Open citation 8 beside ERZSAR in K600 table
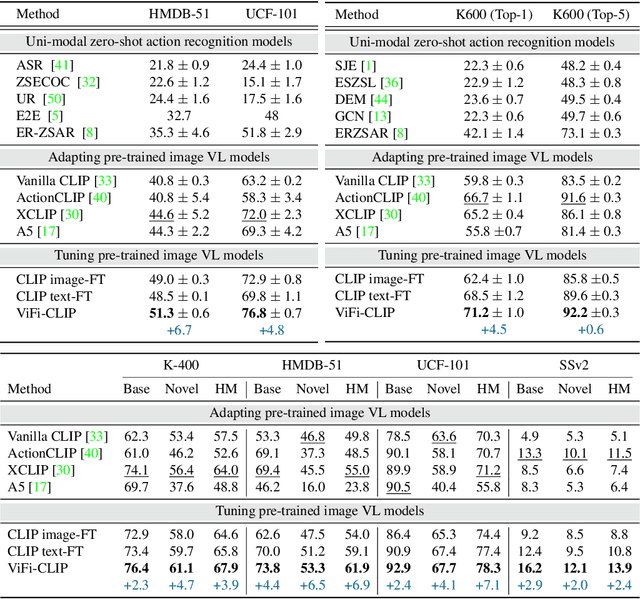The image size is (640, 599). (401, 130)
